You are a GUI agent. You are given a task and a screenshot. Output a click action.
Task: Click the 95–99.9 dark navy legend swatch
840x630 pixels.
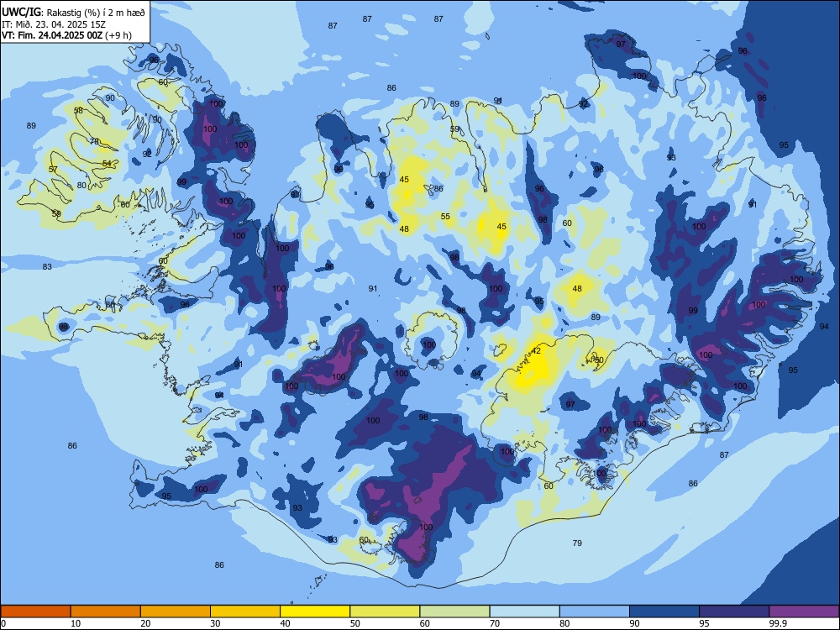point(734,612)
